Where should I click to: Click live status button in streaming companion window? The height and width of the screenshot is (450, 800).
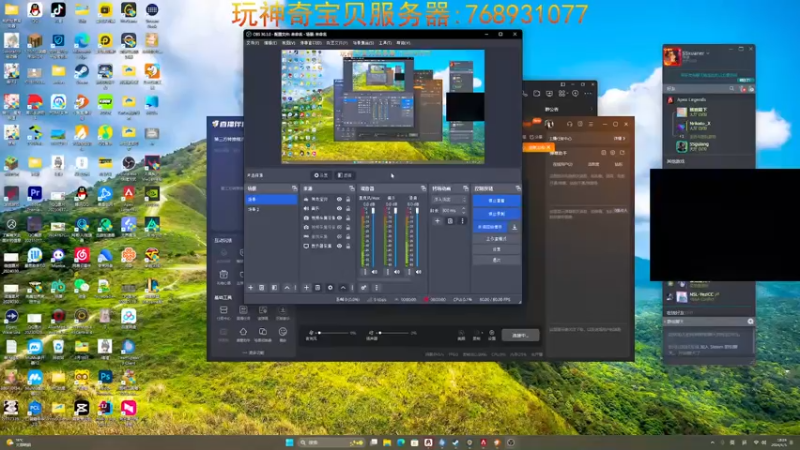click(519, 335)
